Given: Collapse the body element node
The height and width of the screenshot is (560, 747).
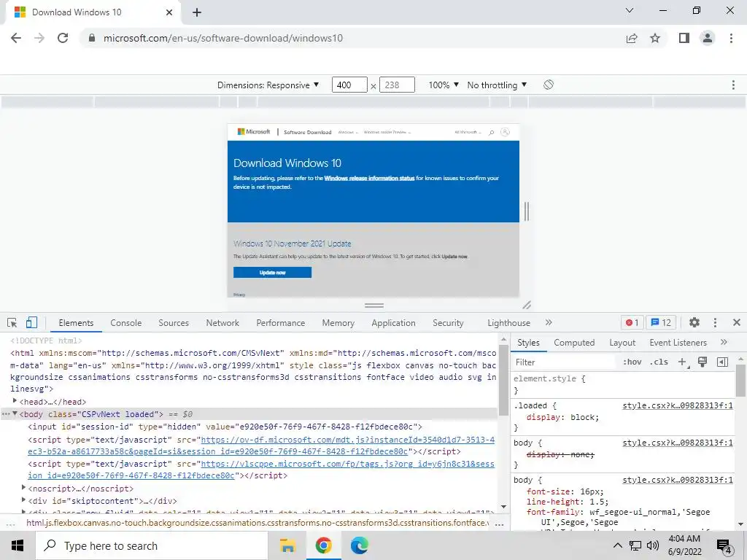Looking at the screenshot, I should pyautogui.click(x=15, y=414).
